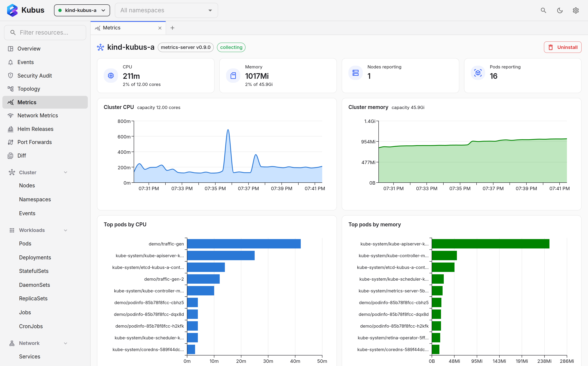Click demo/traffic-gen-2 label in CPU chart

point(164,279)
